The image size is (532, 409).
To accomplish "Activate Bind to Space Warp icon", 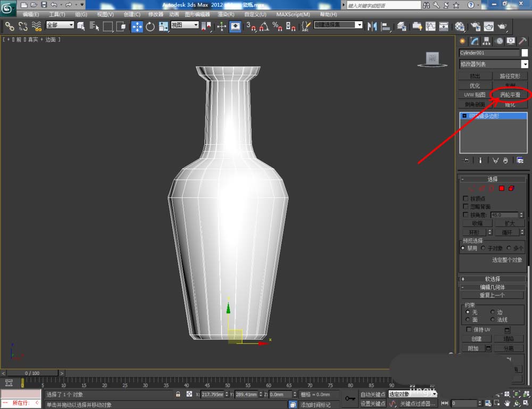I will click(36, 26).
